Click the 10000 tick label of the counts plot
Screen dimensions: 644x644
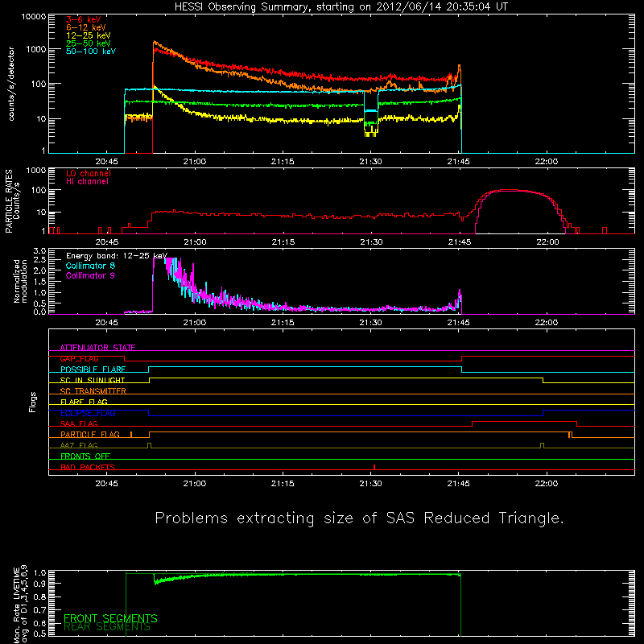point(34,17)
